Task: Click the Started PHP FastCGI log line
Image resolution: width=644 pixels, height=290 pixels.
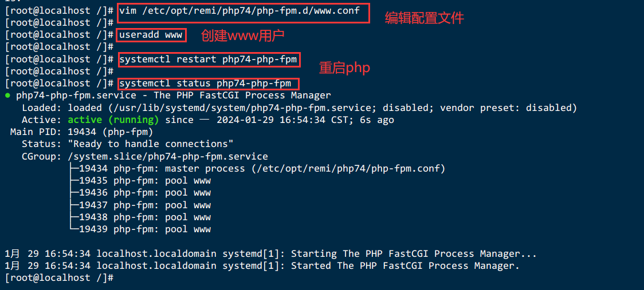Action: point(262,266)
